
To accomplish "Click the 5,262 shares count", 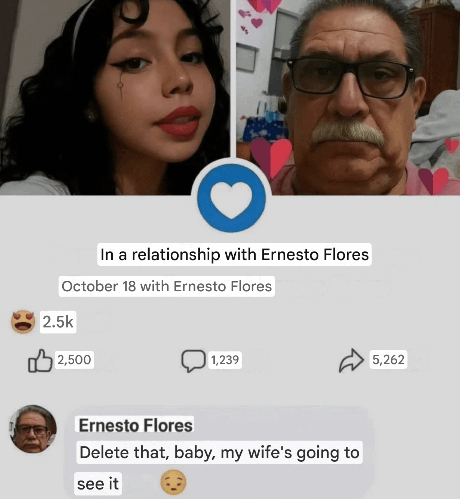I will tap(388, 359).
